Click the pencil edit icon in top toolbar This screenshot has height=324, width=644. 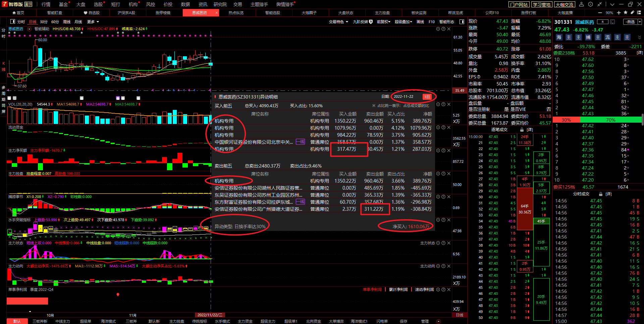pyautogui.click(x=632, y=13)
